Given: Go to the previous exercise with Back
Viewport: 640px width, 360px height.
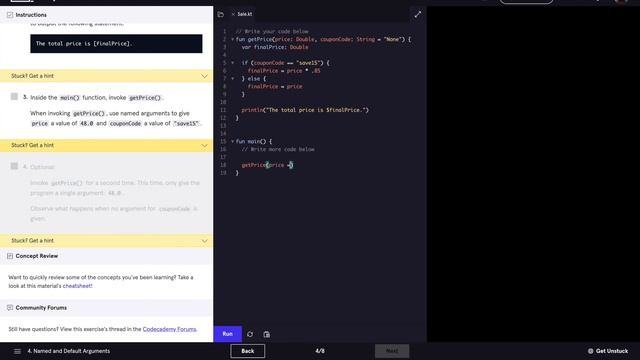Looking at the screenshot, I should point(247,351).
